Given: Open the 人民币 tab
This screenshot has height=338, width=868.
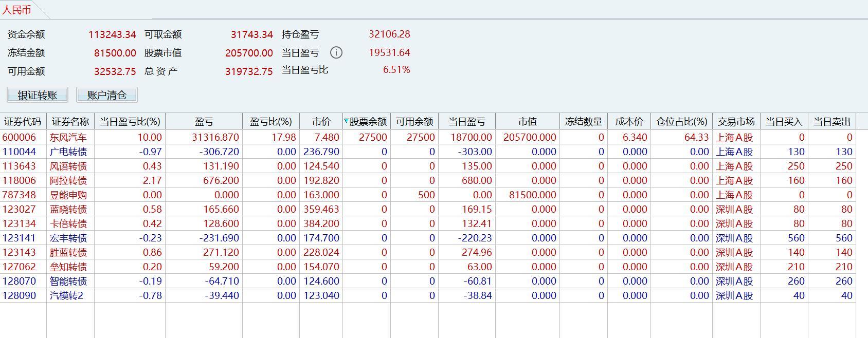Looking at the screenshot, I should pos(16,10).
